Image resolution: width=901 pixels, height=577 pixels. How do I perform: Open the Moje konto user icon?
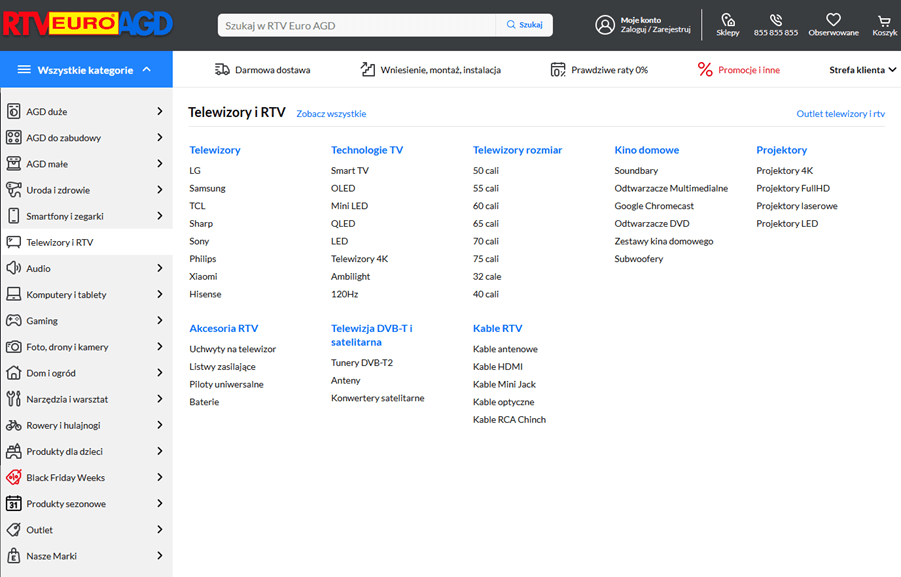(604, 25)
